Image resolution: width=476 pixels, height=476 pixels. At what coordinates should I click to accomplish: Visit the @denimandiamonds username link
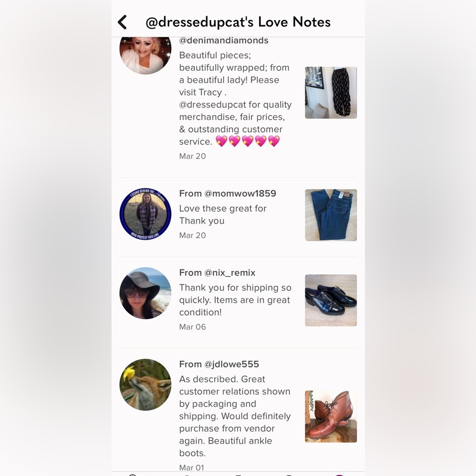pyautogui.click(x=224, y=40)
